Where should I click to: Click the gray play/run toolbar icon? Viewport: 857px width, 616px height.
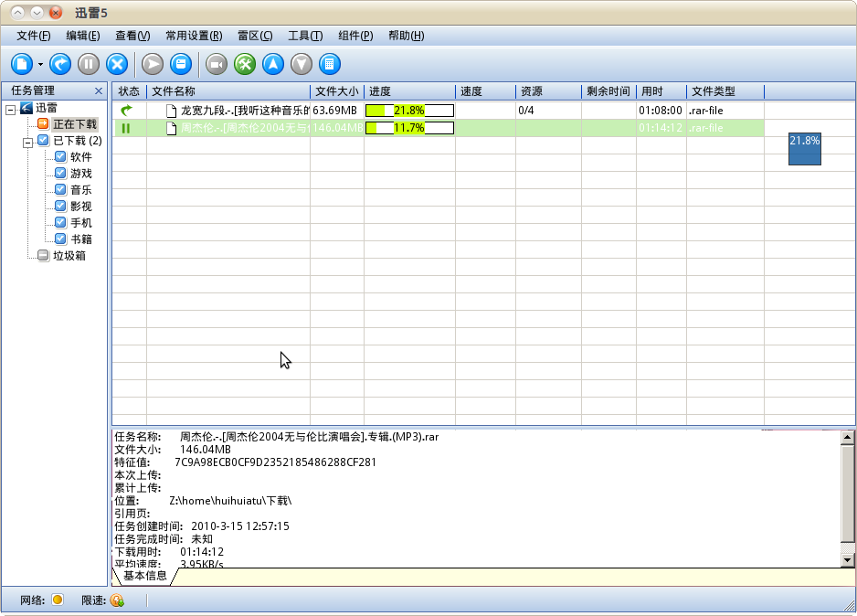coord(153,64)
